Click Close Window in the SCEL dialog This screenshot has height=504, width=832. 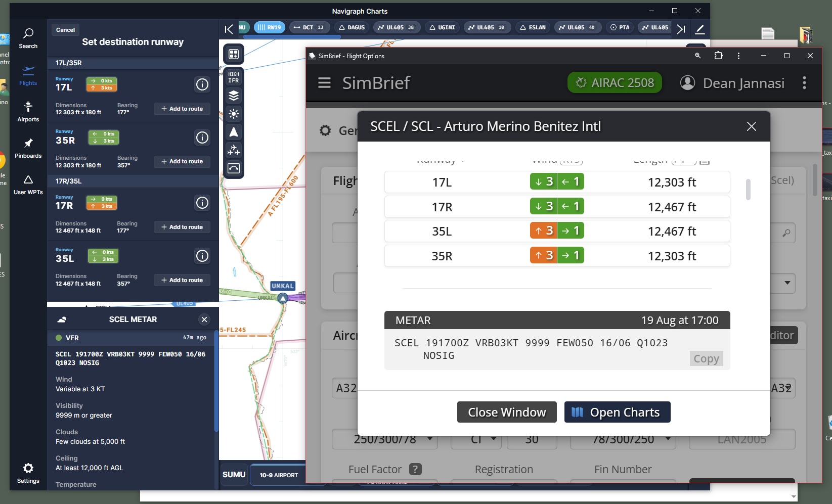[x=507, y=412]
